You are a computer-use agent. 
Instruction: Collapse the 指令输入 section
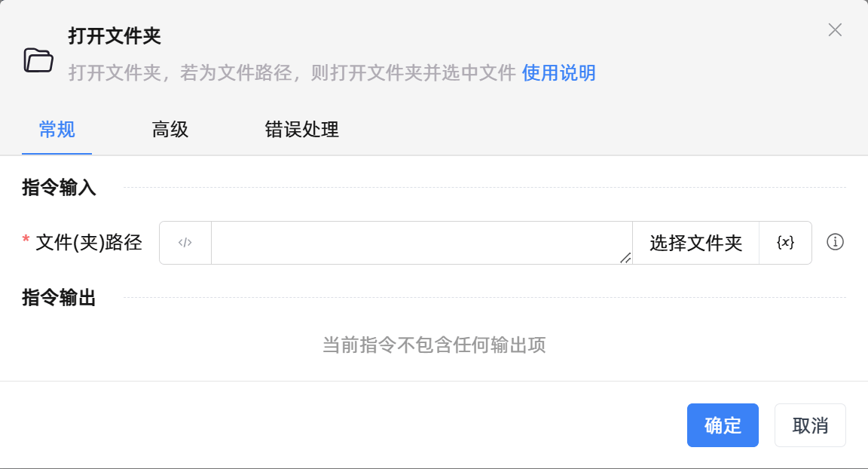coord(58,188)
